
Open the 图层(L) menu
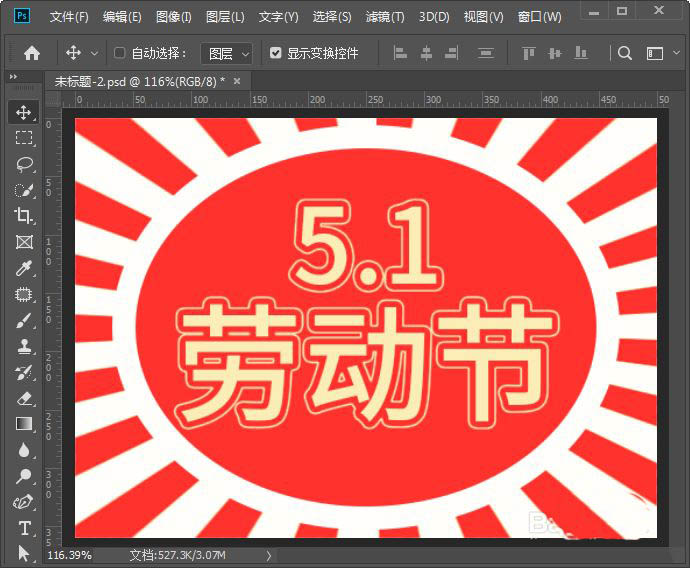click(225, 17)
